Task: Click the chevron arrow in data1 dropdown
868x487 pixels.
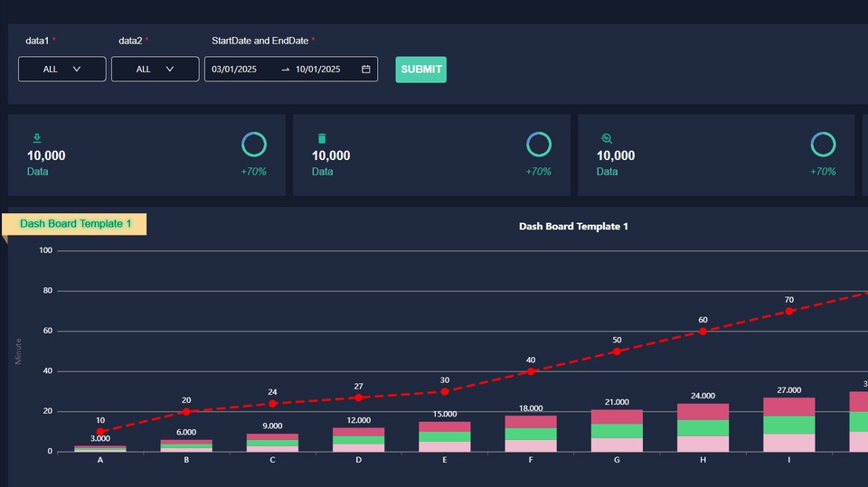Action: 77,70
